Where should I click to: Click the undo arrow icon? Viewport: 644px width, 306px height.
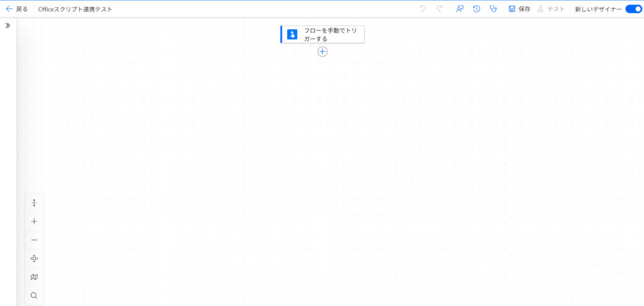423,9
